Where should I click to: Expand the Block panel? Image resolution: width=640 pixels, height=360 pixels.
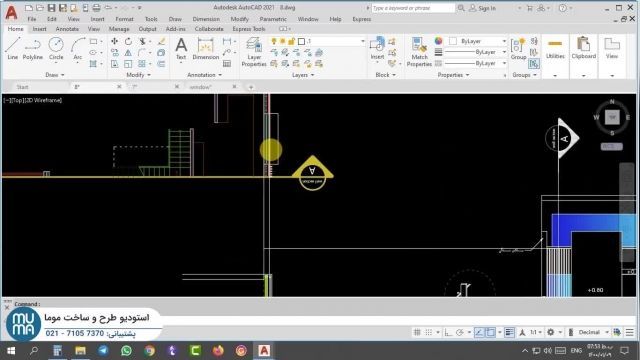point(385,75)
